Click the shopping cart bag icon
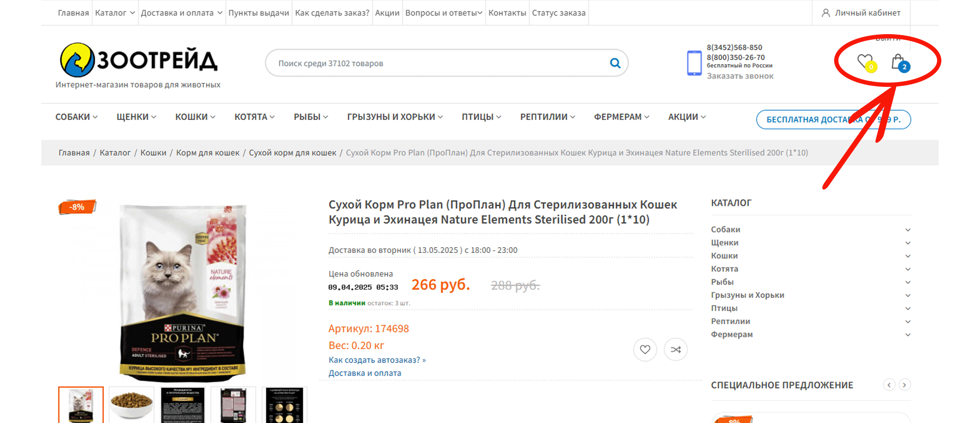Screen dimensions: 980x423 point(898,62)
